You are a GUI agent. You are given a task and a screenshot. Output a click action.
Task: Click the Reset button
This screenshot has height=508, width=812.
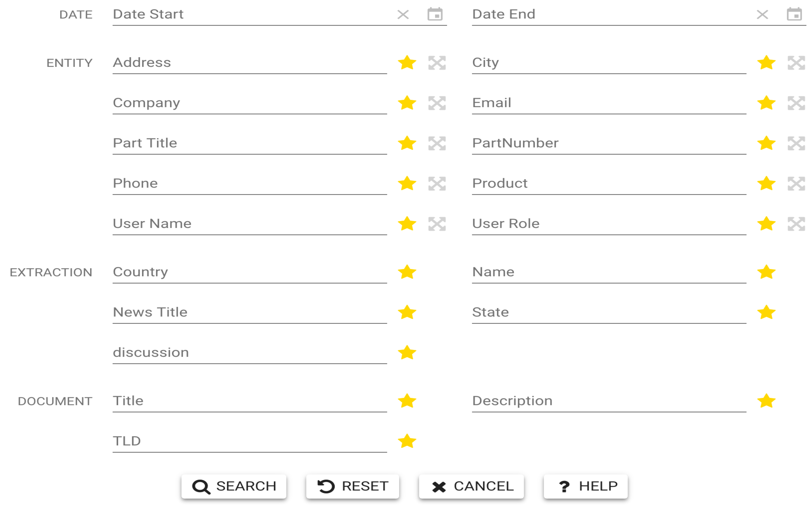353,486
